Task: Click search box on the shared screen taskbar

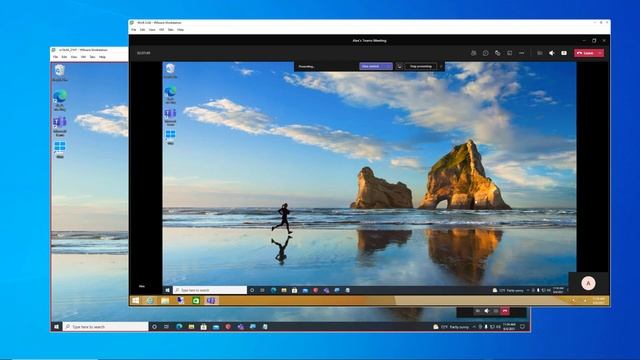Action: point(210,290)
